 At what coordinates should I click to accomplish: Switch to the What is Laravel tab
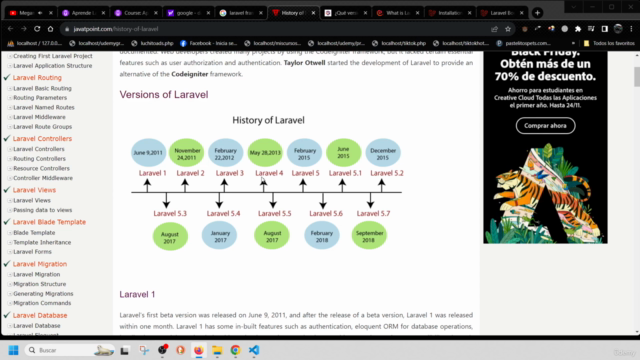(x=398, y=13)
